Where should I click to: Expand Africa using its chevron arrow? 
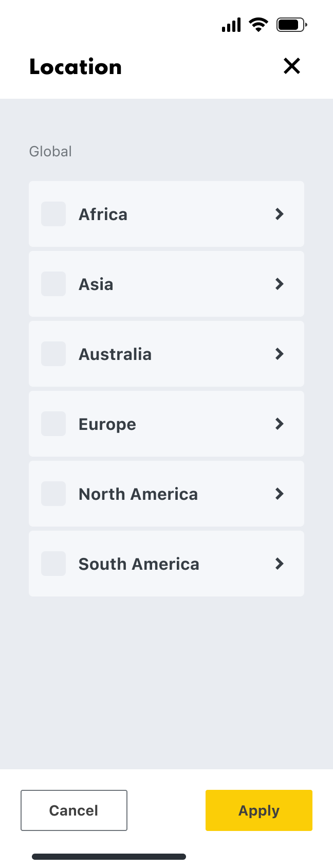point(280,214)
